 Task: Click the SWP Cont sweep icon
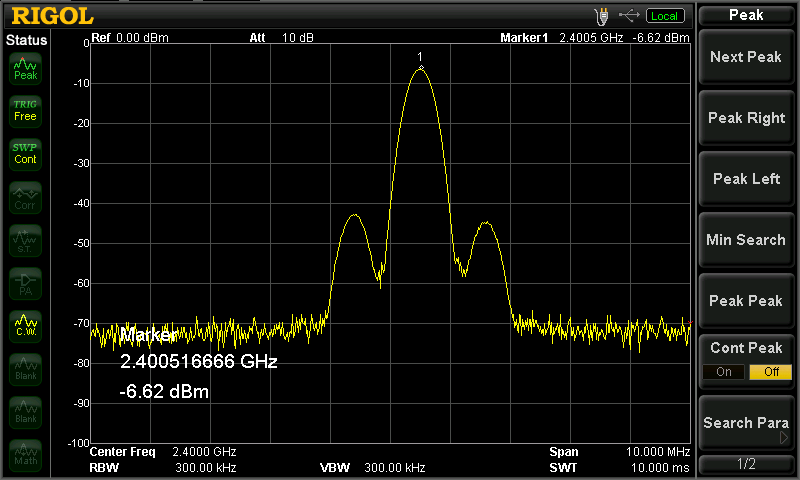click(26, 154)
